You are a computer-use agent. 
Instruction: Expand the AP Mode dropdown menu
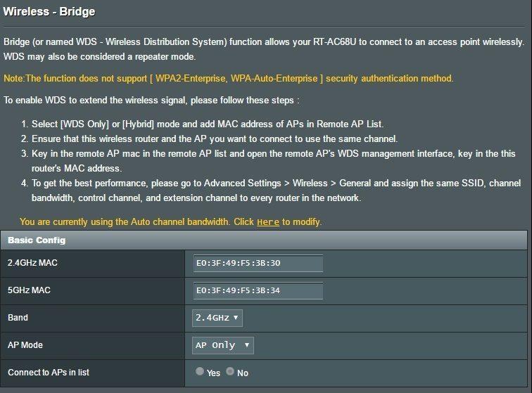coord(222,345)
